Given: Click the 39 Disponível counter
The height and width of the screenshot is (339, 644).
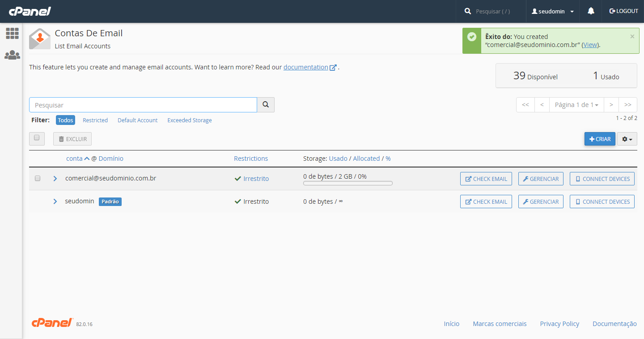Looking at the screenshot, I should tap(535, 76).
